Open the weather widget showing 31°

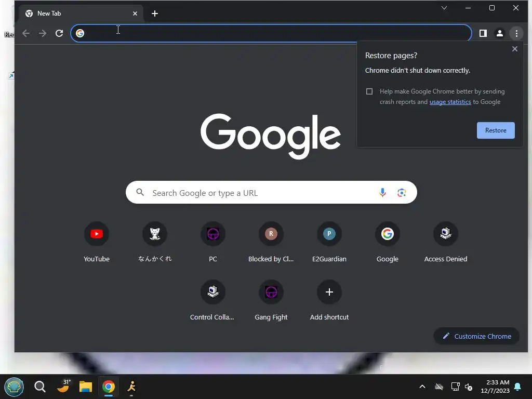[63, 386]
